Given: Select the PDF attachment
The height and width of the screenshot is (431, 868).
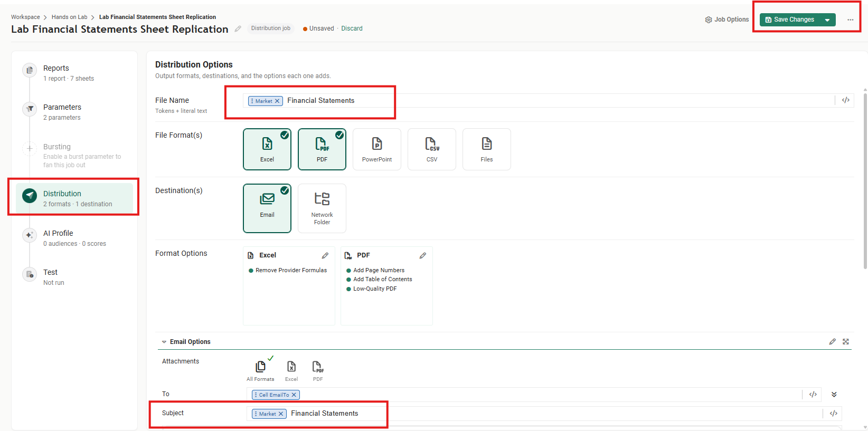Looking at the screenshot, I should coord(318,370).
